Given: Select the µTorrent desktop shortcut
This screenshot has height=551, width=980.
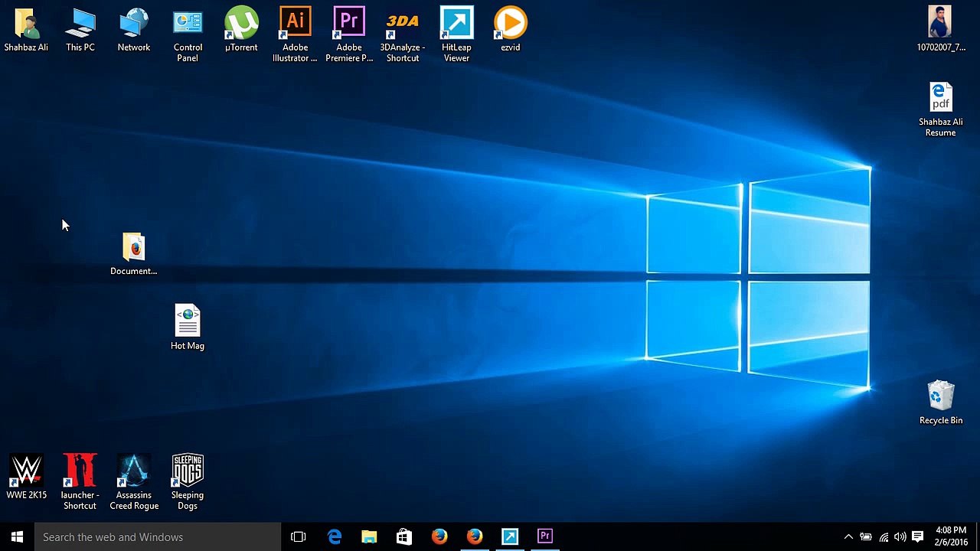Looking at the screenshot, I should click(241, 30).
